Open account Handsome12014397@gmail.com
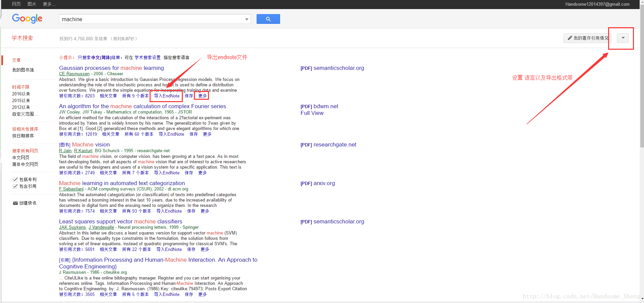 tap(597, 4)
